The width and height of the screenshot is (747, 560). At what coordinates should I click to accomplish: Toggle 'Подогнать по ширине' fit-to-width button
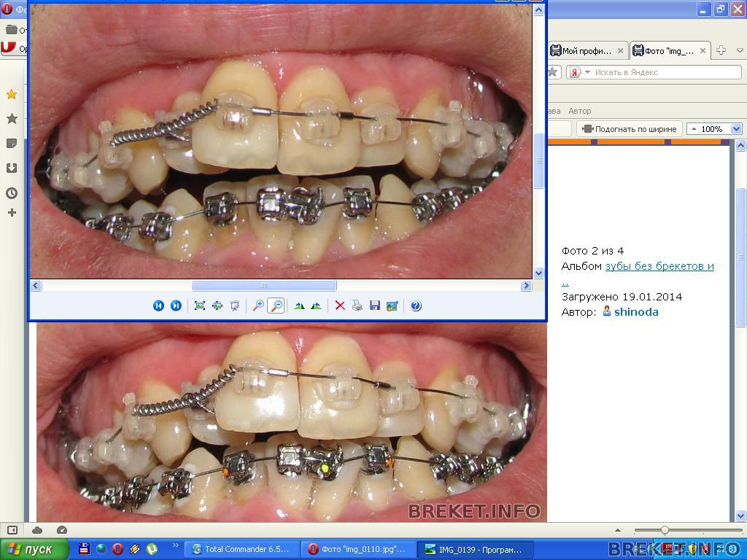click(x=630, y=129)
